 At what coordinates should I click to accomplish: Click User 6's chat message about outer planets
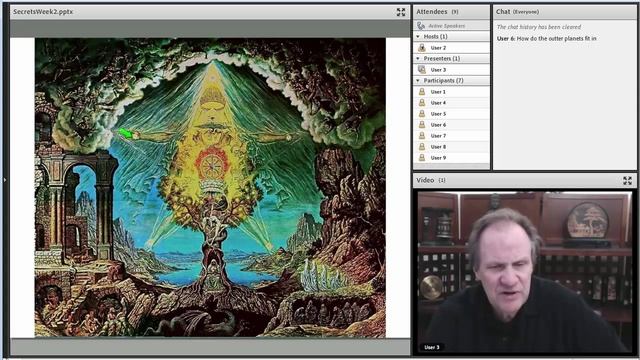547,38
